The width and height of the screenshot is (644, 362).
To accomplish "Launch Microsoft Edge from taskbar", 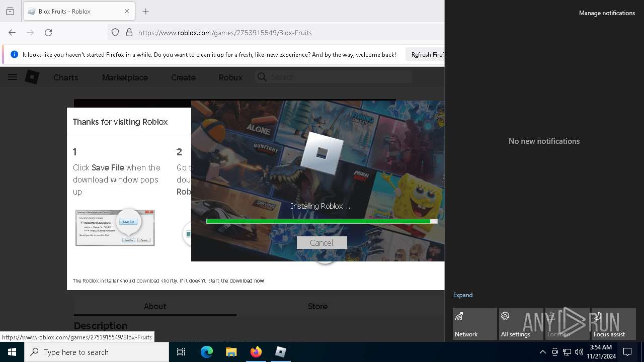I will point(207,352).
